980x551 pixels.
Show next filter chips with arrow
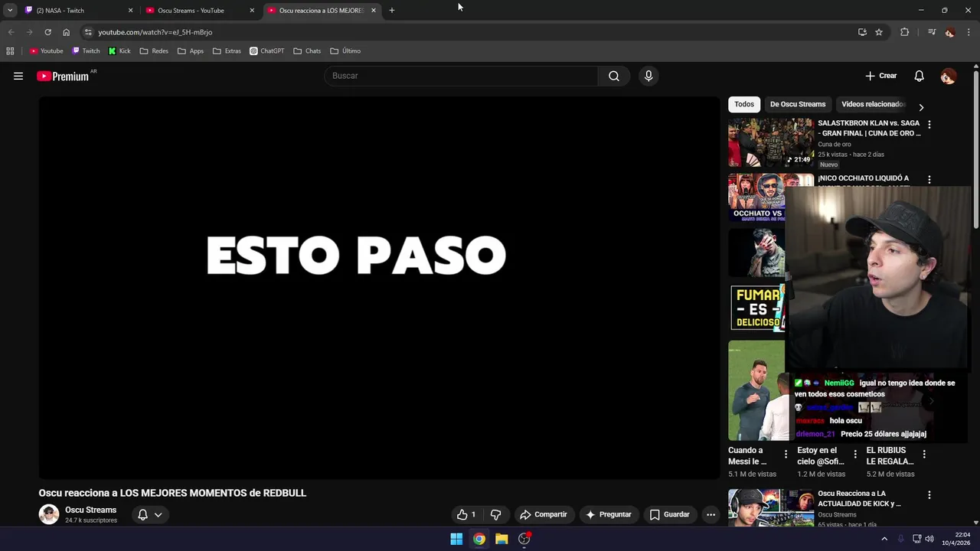click(921, 107)
